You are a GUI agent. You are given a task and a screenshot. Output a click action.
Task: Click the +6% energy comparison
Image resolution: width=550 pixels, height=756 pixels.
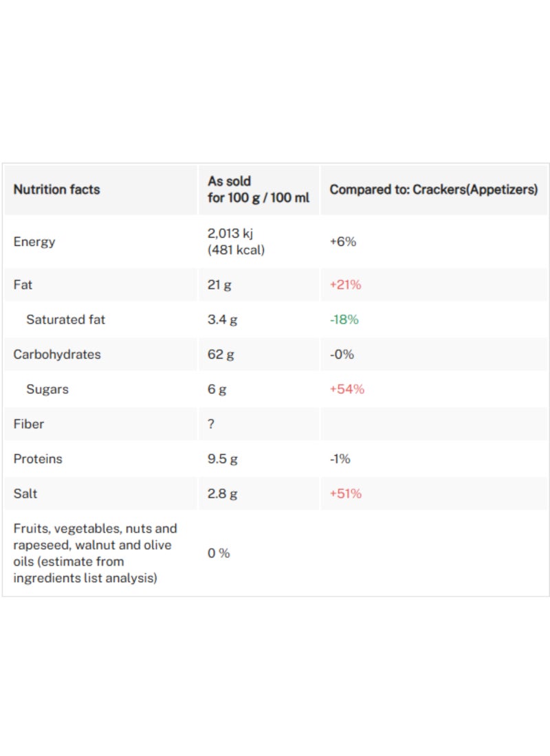[x=343, y=242]
